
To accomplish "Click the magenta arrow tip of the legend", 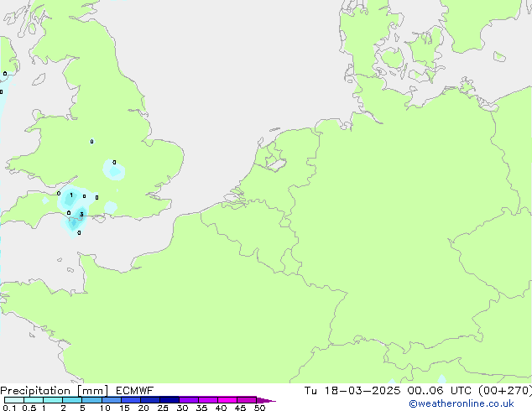I will pos(270,400).
